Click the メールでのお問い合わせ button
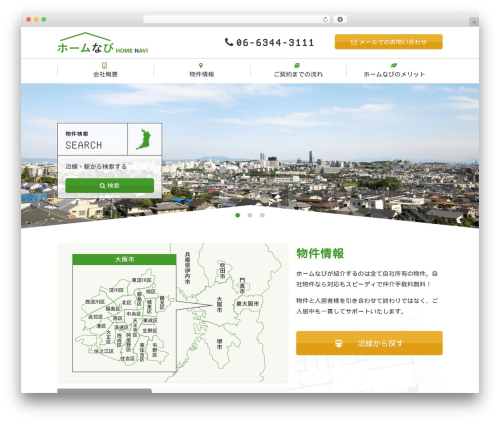This screenshot has height=423, width=500. tap(389, 42)
